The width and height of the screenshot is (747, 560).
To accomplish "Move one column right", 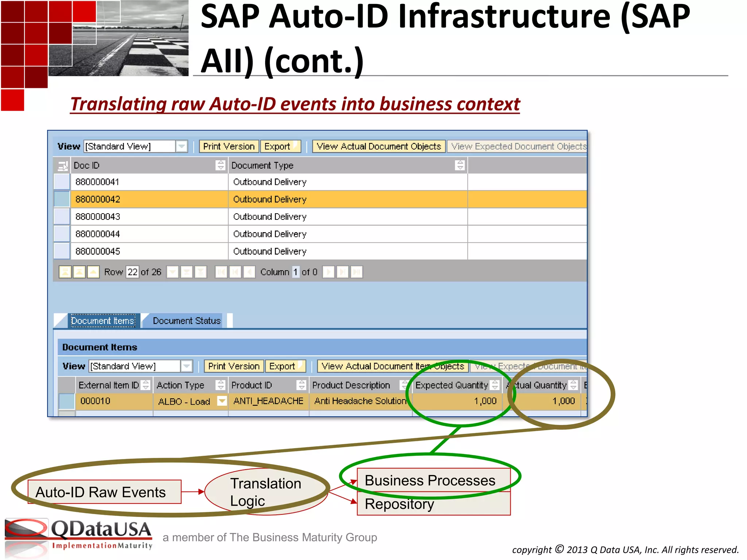I will click(x=328, y=272).
